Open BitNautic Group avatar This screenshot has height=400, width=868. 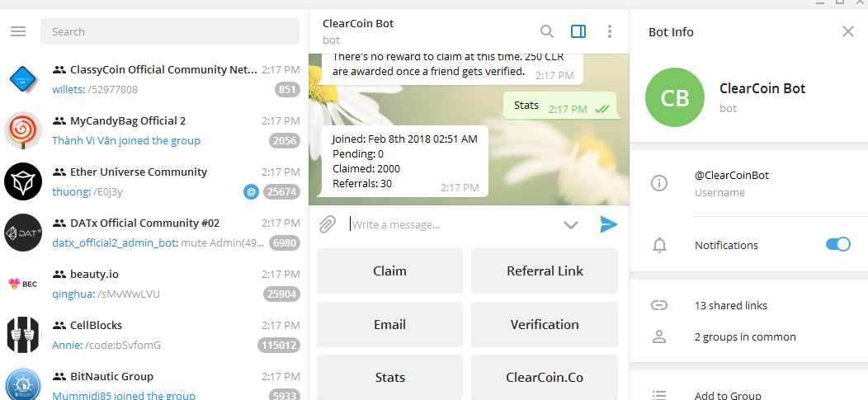pyautogui.click(x=23, y=386)
